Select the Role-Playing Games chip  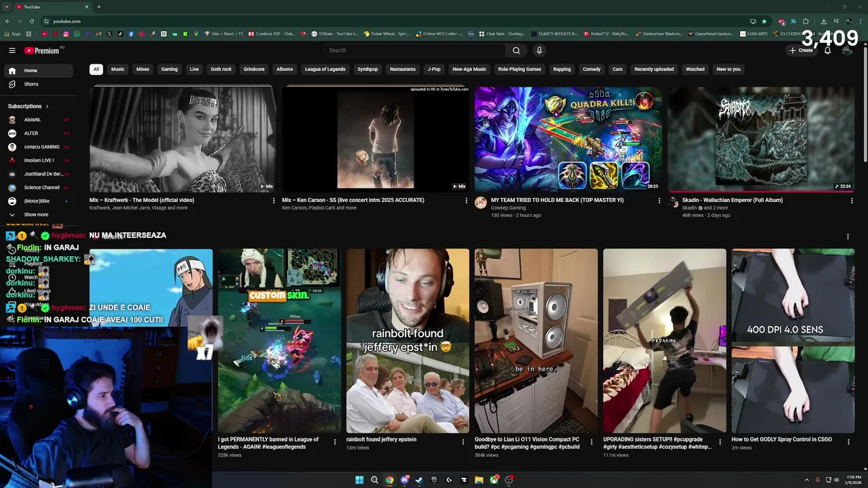(x=519, y=69)
